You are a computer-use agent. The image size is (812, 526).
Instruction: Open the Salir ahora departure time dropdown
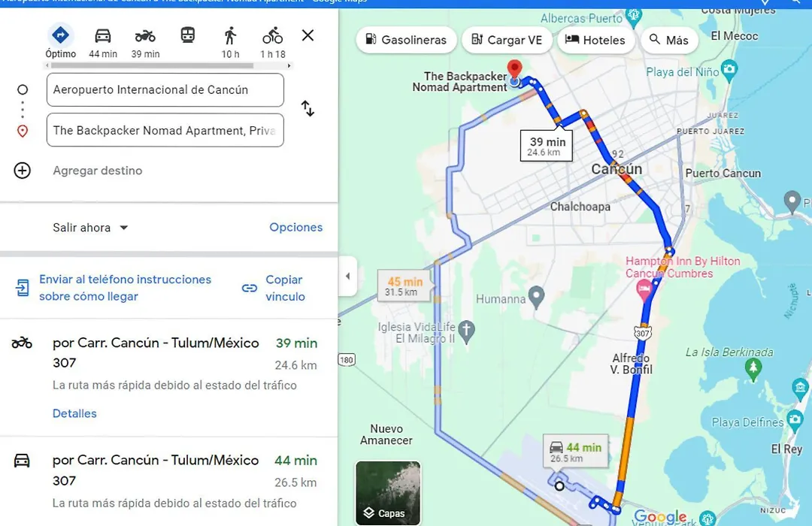[91, 227]
